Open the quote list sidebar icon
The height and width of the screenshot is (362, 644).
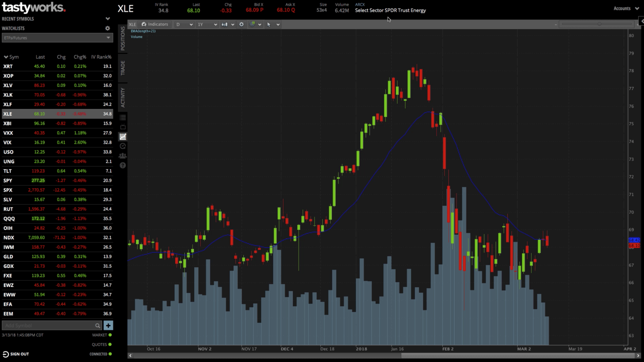coord(123,118)
